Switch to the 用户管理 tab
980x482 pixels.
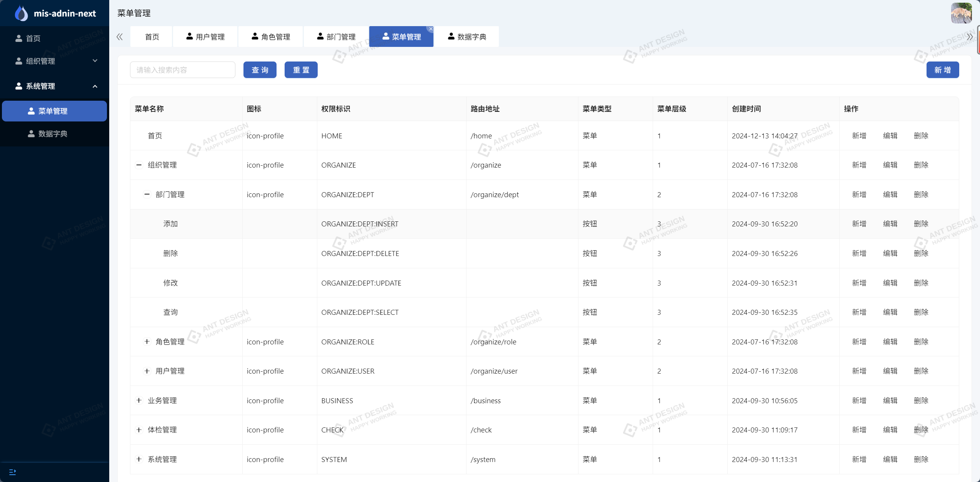(205, 37)
